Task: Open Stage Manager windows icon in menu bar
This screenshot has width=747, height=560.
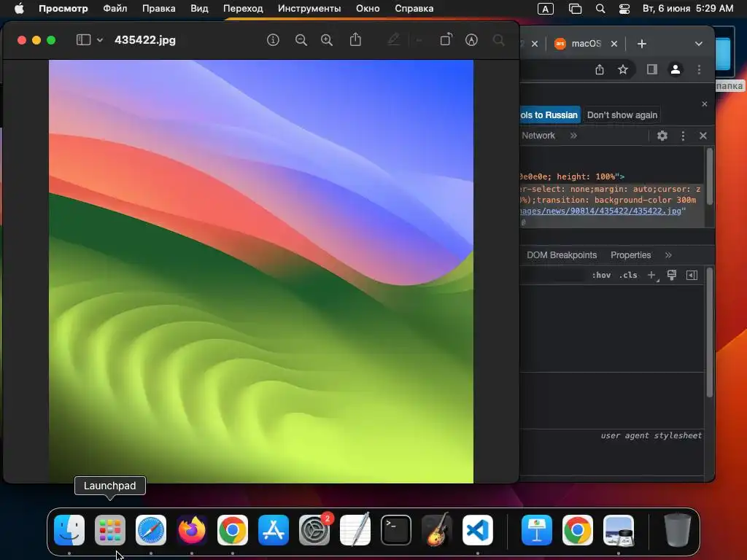Action: point(575,9)
